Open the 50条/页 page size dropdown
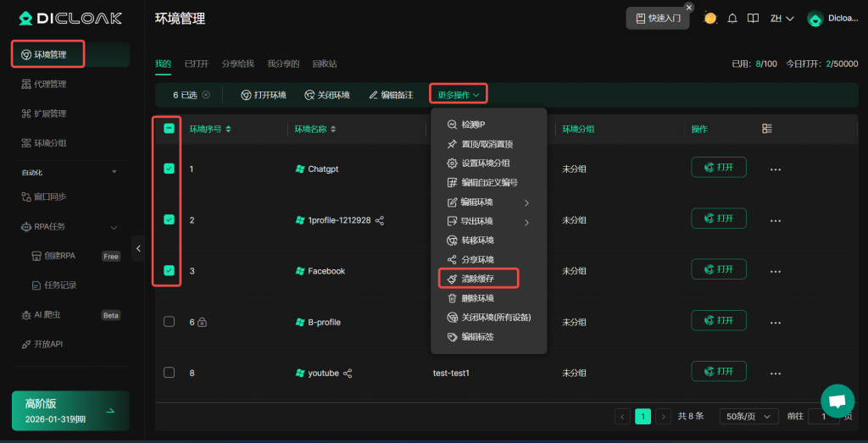Screen dimensions: 868x443 (748, 416)
